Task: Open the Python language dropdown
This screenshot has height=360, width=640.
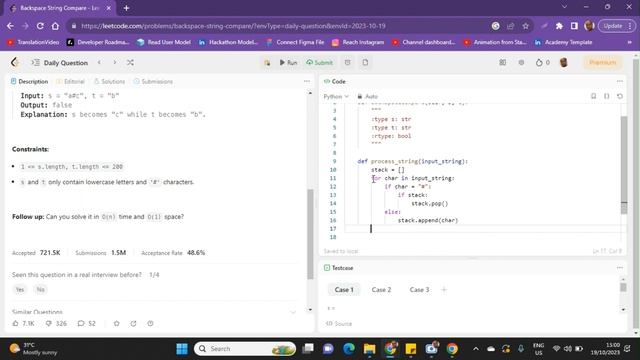Action: pos(336,96)
